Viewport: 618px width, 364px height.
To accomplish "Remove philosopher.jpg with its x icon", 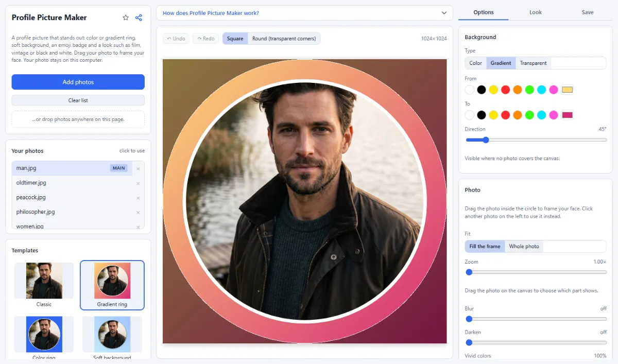I will click(x=138, y=212).
